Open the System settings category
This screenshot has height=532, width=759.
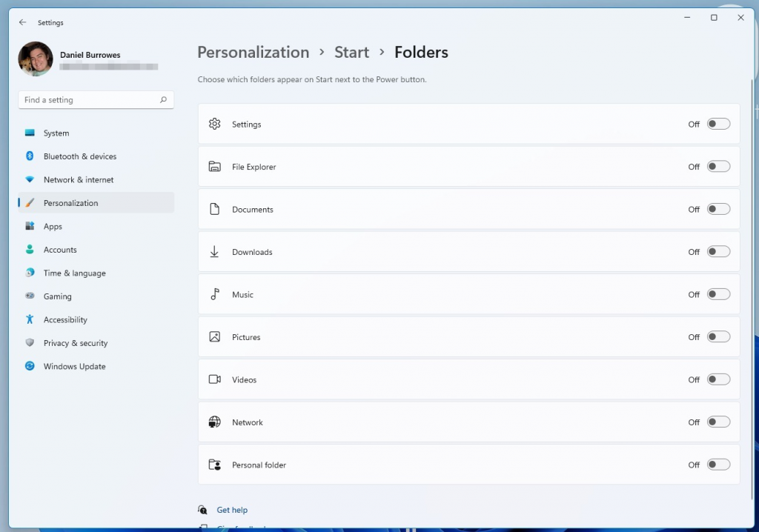pos(96,133)
